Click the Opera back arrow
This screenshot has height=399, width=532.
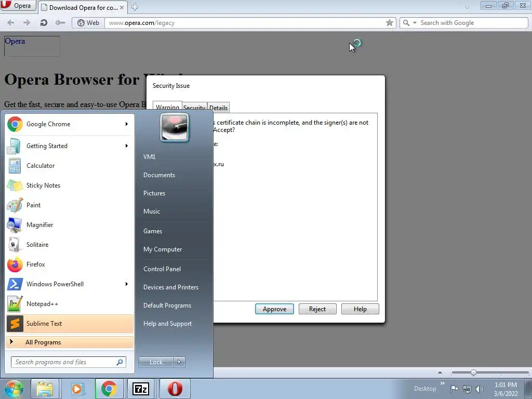point(11,23)
